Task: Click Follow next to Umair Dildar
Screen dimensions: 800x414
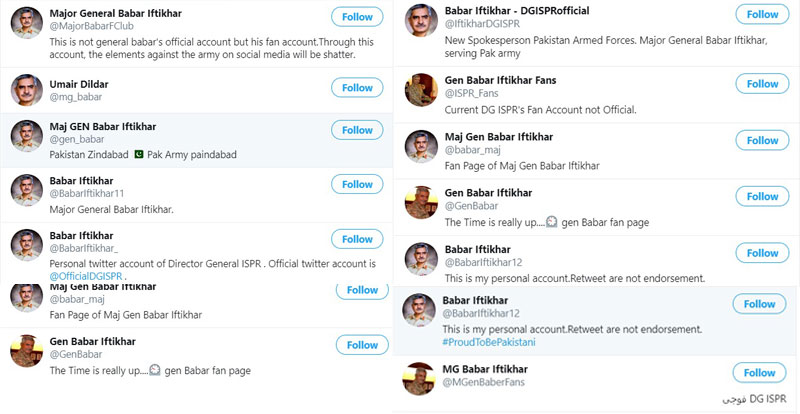Action: click(357, 88)
